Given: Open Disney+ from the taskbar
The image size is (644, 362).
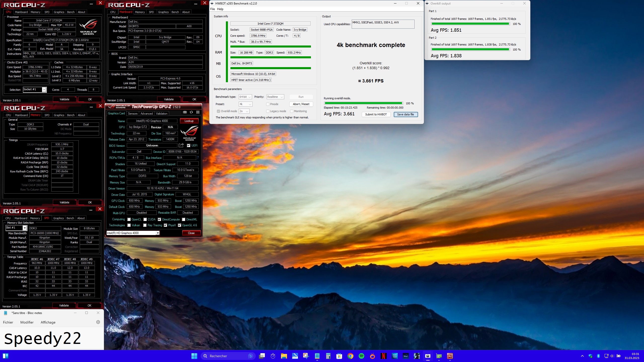Looking at the screenshot, I should tap(406, 356).
